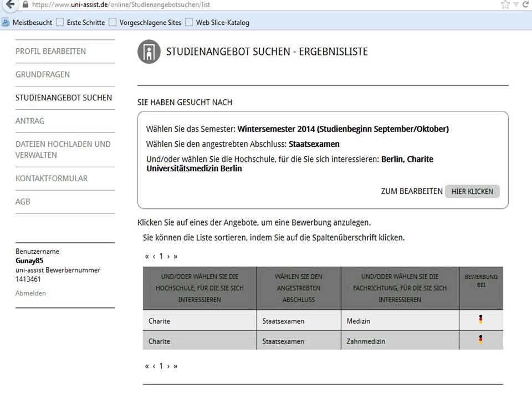Open Dateien hochladen und verwalten
The height and width of the screenshot is (399, 532).
(63, 150)
